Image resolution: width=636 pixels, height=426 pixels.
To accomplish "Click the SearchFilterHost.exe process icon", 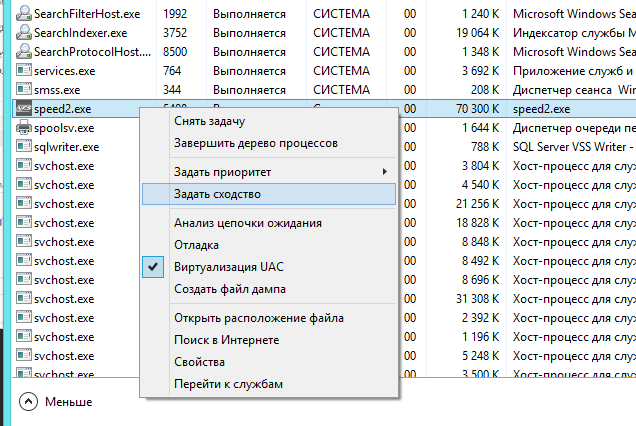I will pyautogui.click(x=24, y=13).
